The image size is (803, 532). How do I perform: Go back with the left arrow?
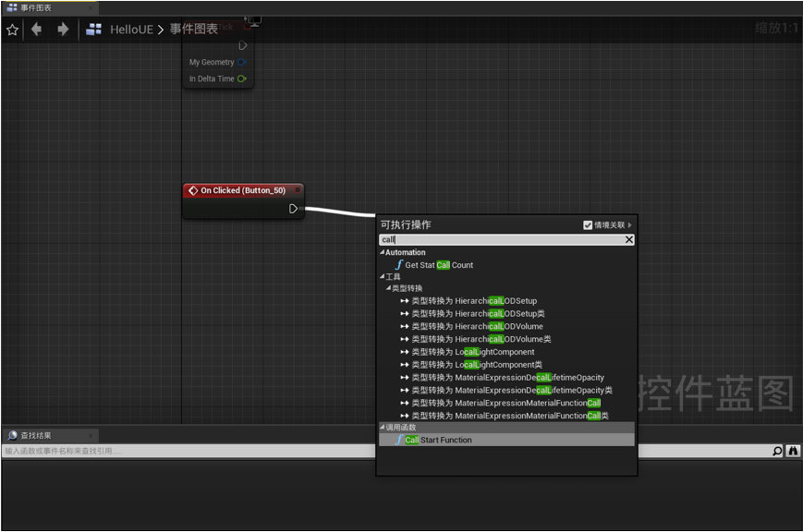(x=36, y=30)
